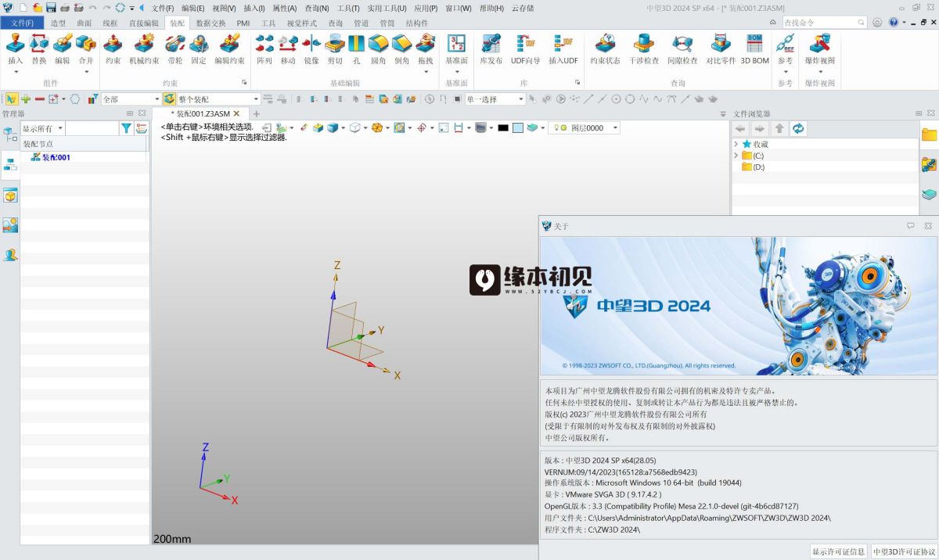
Task: Click the 插入UDF icon
Action: tap(563, 43)
